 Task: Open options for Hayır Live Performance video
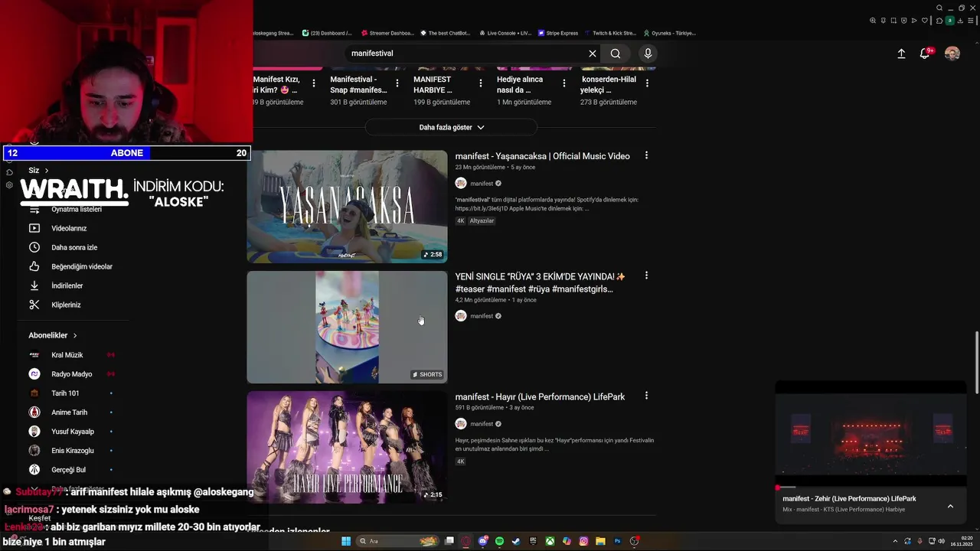(646, 396)
